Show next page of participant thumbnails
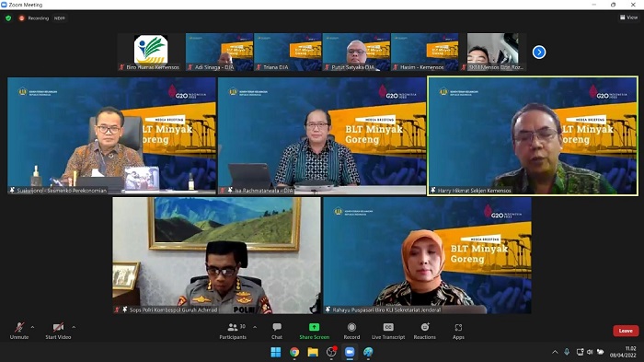 coord(539,53)
